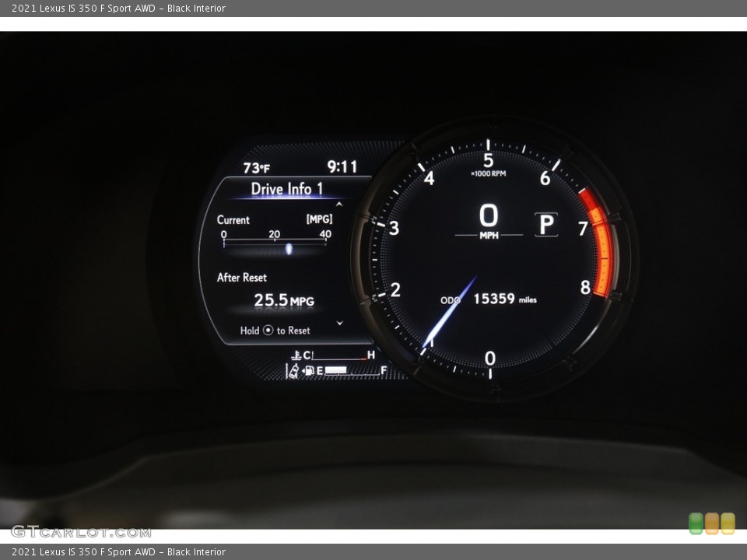Tap the current MPG slider marker
This screenshot has height=560, width=747.
tap(289, 249)
